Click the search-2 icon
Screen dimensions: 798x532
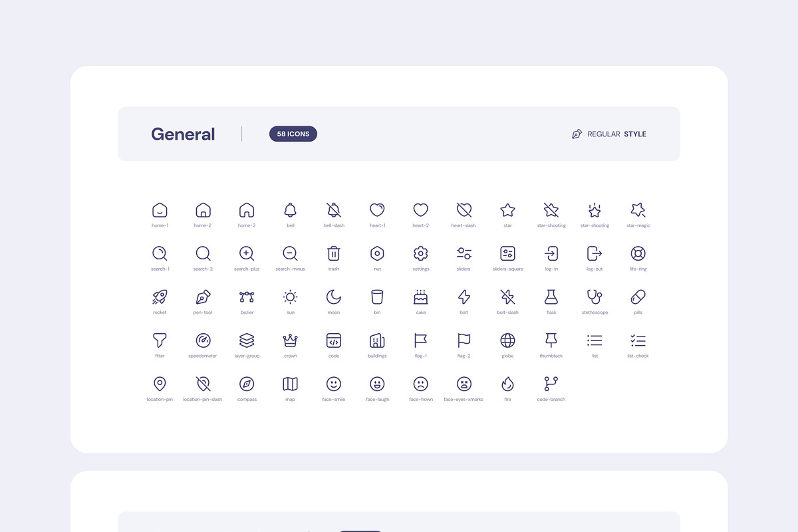(x=203, y=253)
